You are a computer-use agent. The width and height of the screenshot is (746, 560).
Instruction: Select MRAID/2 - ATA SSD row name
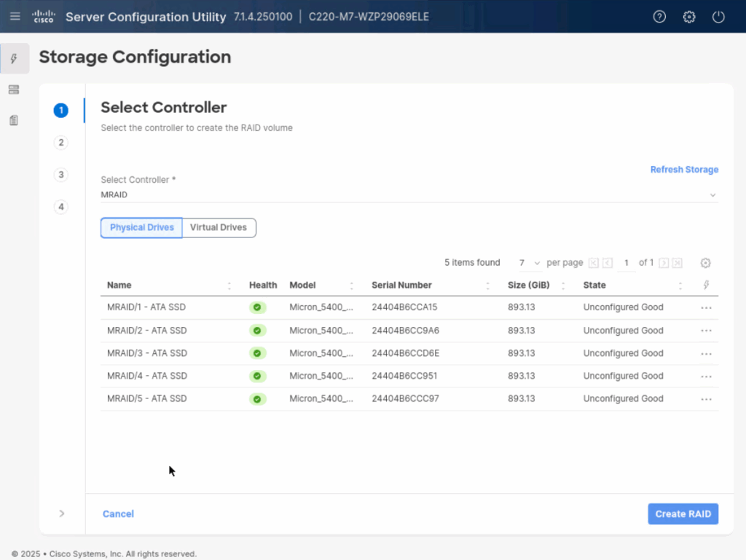coord(147,331)
